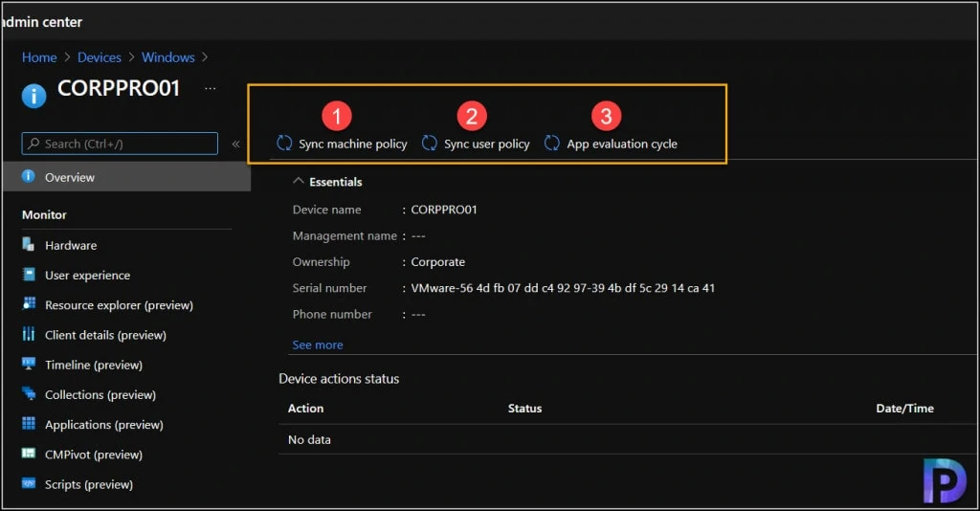Click the Serial number field label
980x511 pixels.
tap(329, 289)
